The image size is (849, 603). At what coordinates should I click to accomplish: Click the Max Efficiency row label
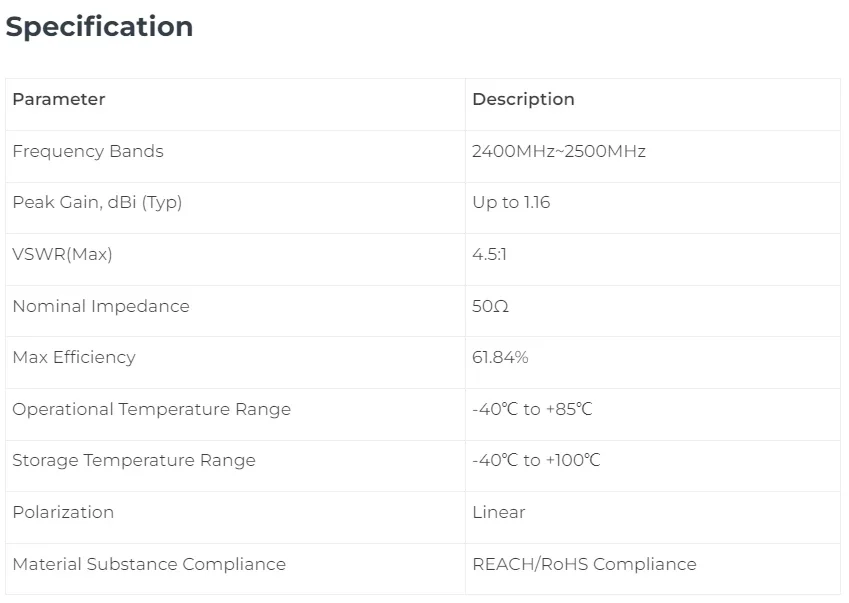74,357
